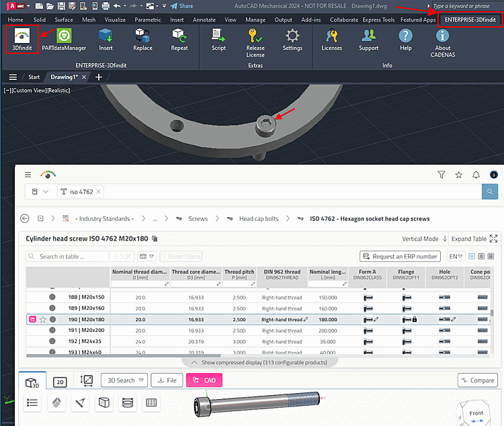Click the pink CAD export button
The width and height of the screenshot is (504, 426).
coord(204,380)
